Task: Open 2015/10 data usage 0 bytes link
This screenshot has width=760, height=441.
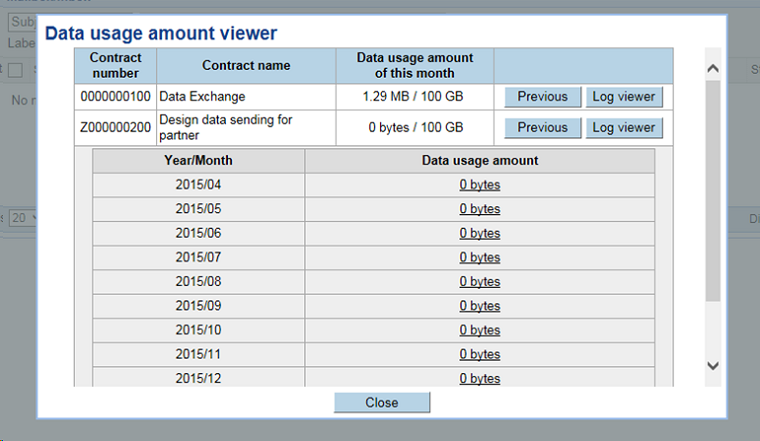Action: (x=480, y=330)
